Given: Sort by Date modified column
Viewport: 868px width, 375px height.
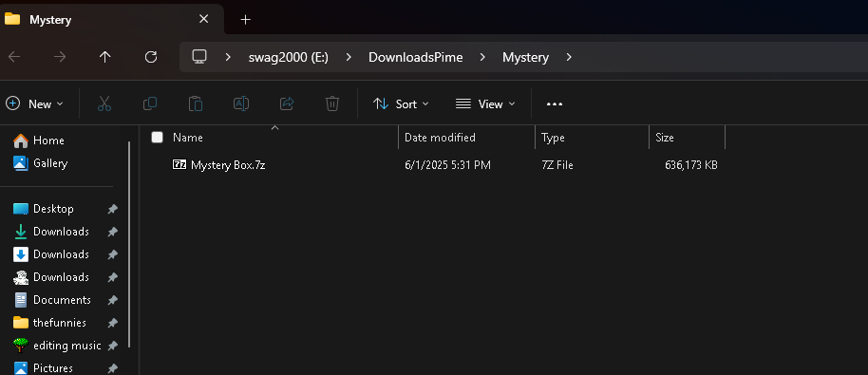Looking at the screenshot, I should (440, 138).
